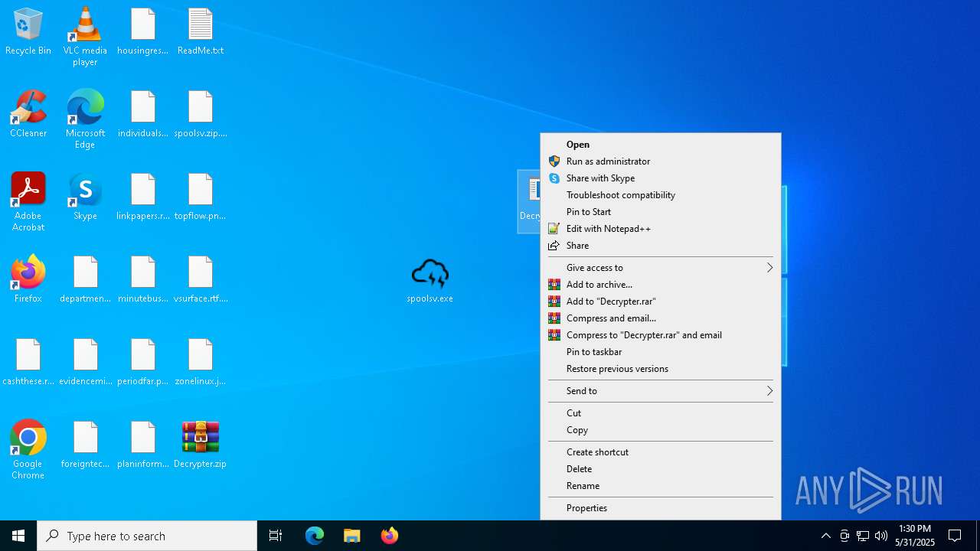The width and height of the screenshot is (980, 551).
Task: Show hidden system tray icons
Action: tap(825, 536)
